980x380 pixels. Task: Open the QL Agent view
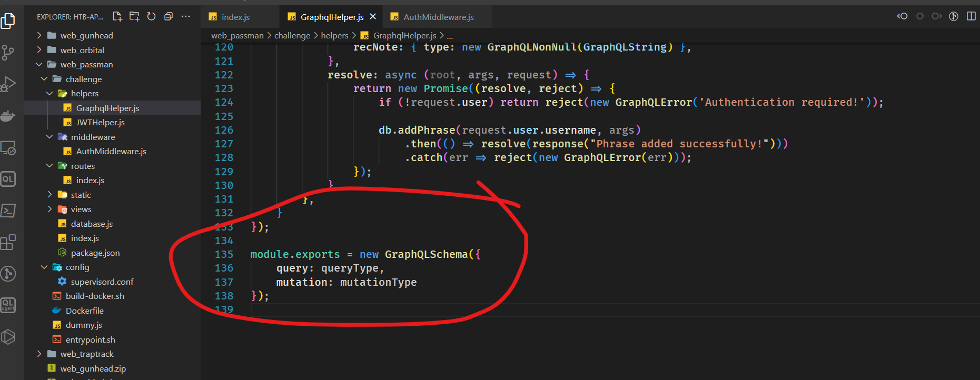click(x=8, y=305)
